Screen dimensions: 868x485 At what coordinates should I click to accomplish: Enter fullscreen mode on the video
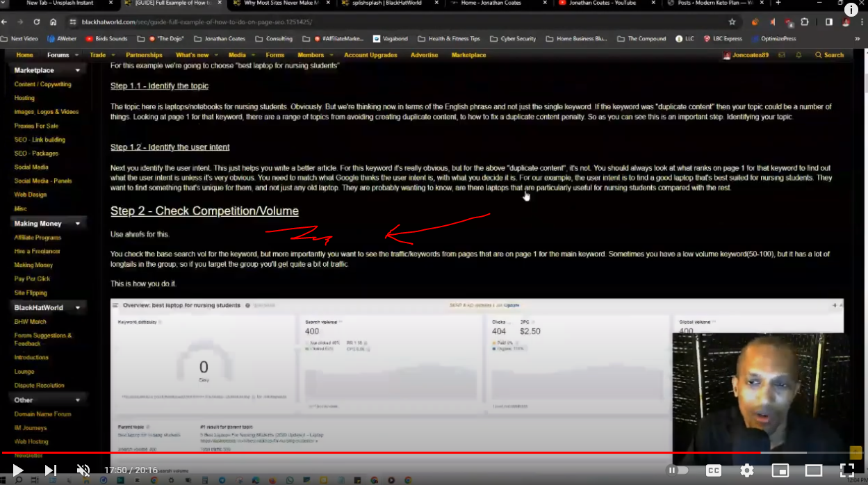[846, 470]
